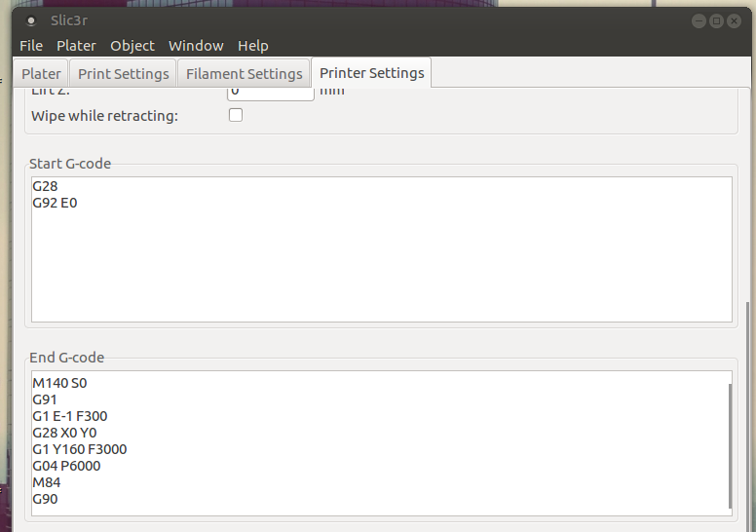Open the Window menu
Viewport: 756px width, 532px height.
[196, 46]
